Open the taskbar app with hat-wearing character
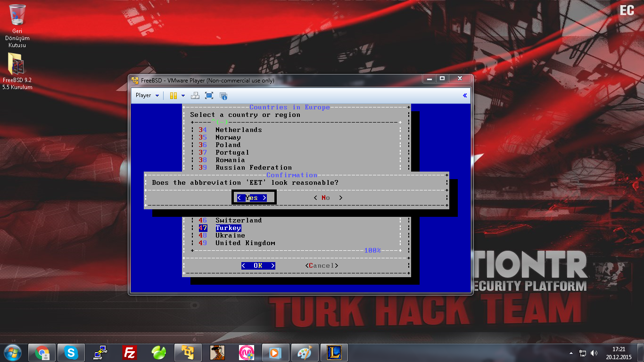This screenshot has height=362, width=644. pos(217,353)
